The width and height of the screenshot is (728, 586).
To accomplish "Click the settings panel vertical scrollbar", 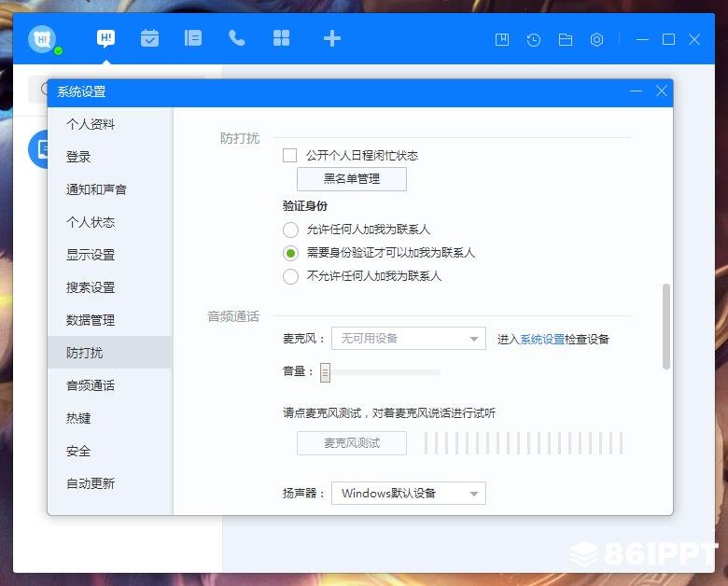I will 666,327.
